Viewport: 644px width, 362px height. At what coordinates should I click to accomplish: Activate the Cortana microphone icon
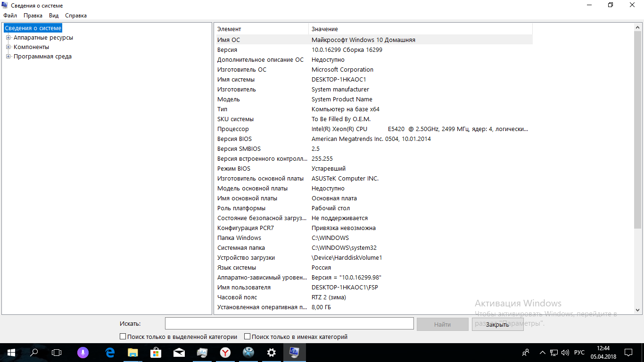coord(83,353)
